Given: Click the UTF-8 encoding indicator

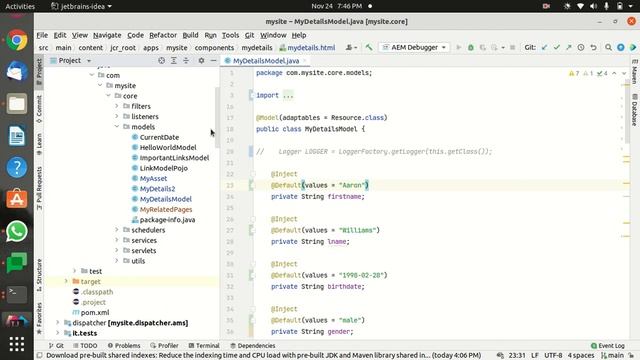Looking at the screenshot, I should 553,355.
